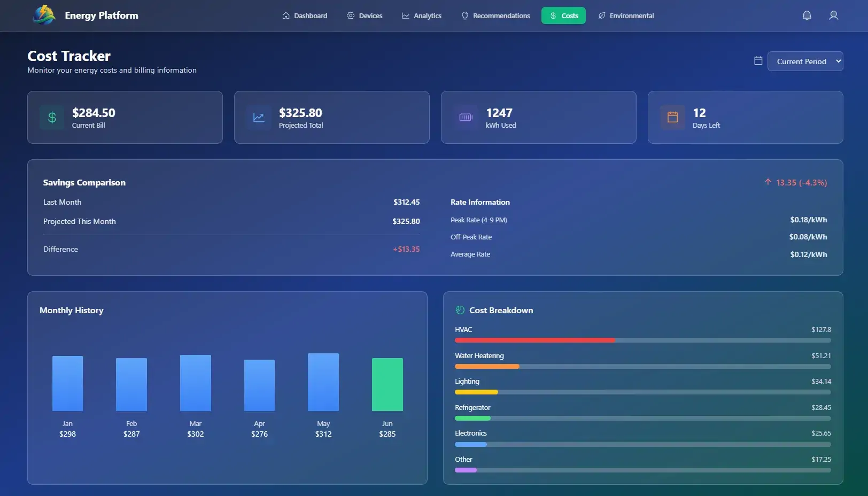
Task: Click the Cost Breakdown pie chart icon
Action: point(460,310)
